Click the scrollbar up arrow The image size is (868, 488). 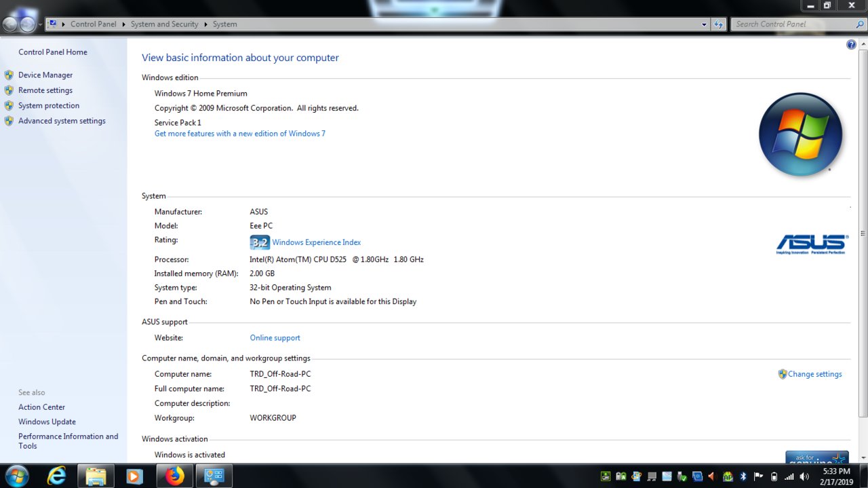point(863,43)
